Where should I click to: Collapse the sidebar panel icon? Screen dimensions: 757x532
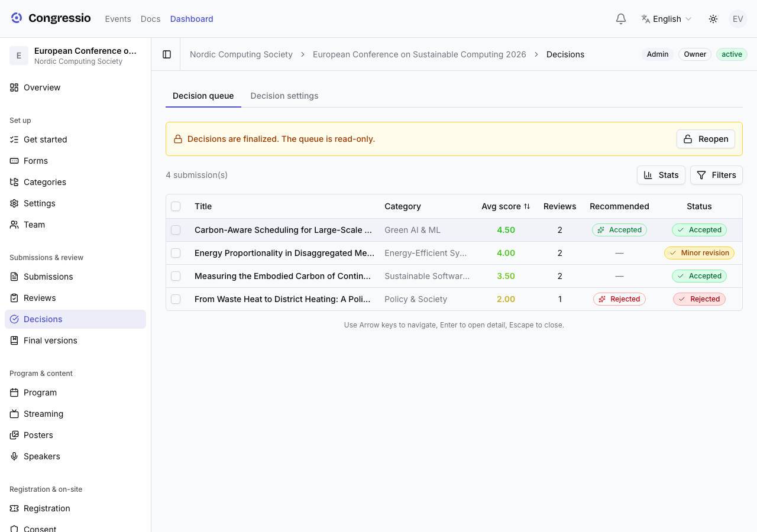click(x=167, y=54)
